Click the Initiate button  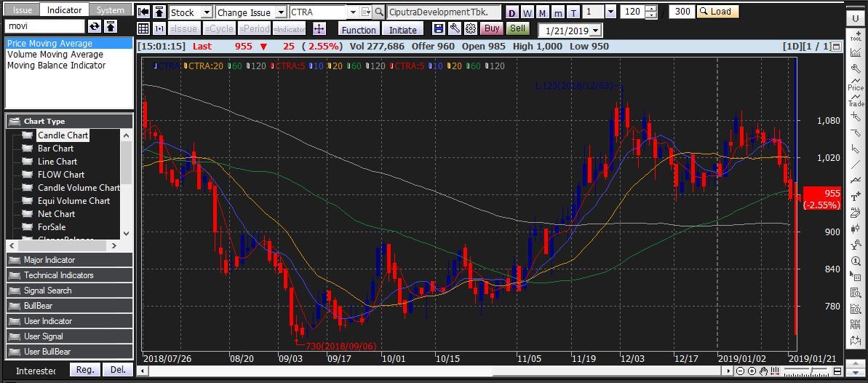(x=402, y=30)
